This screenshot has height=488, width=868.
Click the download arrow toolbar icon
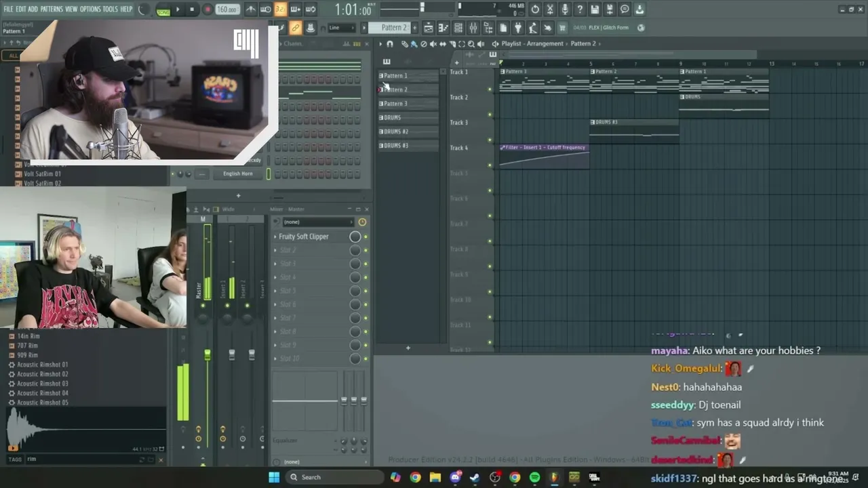pyautogui.click(x=639, y=9)
